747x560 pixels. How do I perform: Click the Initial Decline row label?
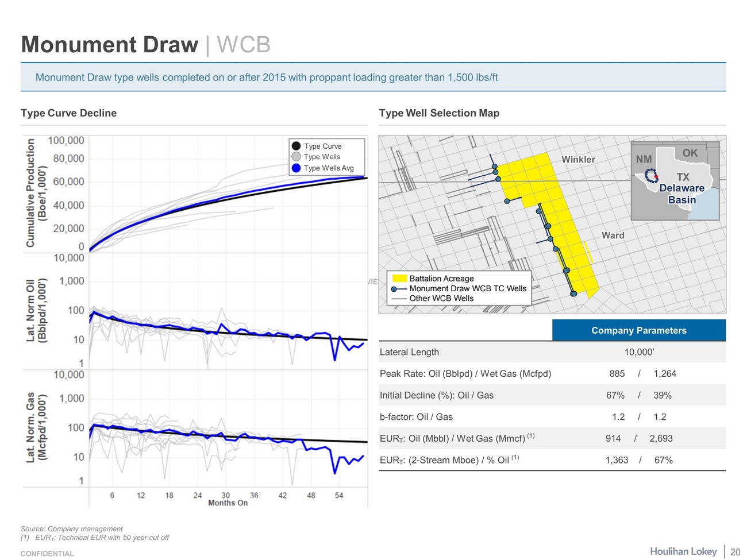click(x=436, y=395)
